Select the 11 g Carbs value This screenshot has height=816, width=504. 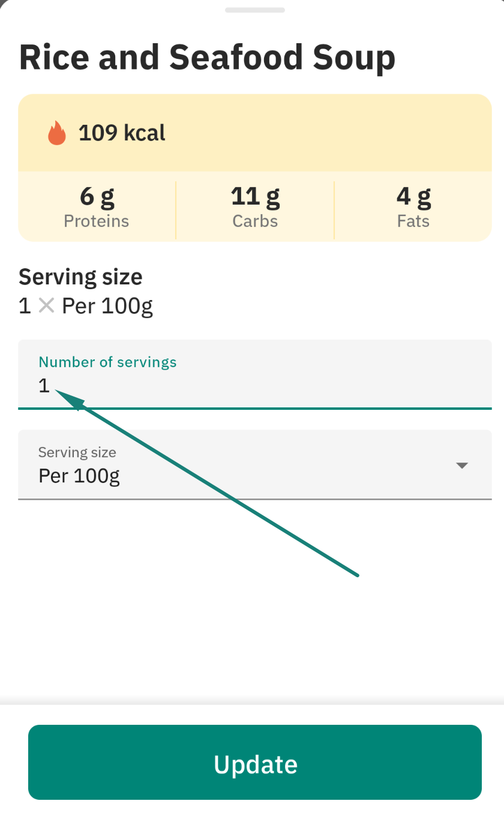pos(255,196)
